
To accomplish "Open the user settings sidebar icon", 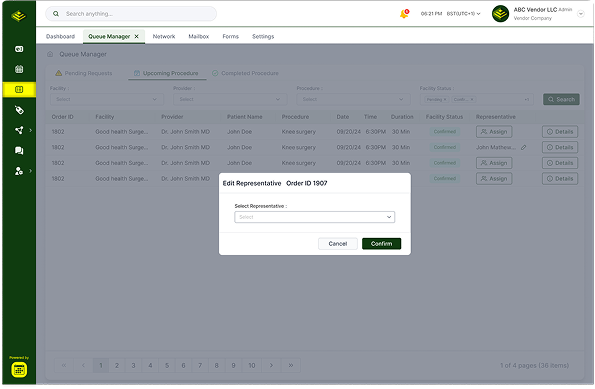I will pos(19,171).
